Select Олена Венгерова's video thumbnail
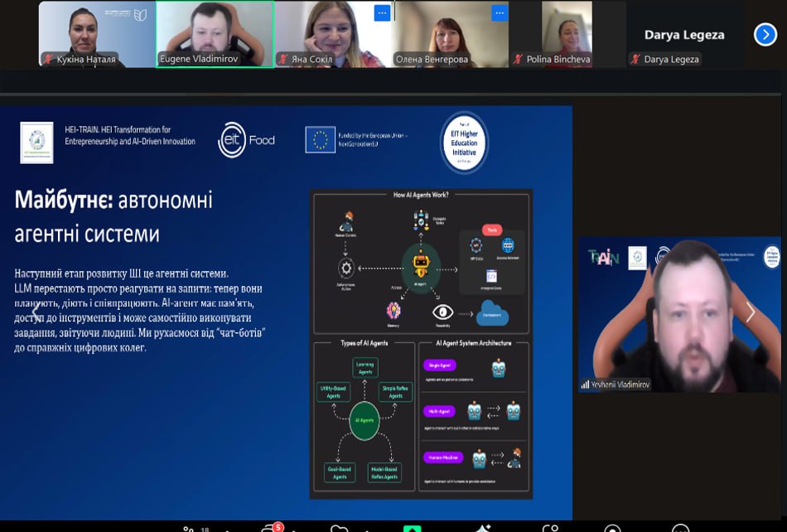Image resolution: width=787 pixels, height=532 pixels. tap(450, 33)
